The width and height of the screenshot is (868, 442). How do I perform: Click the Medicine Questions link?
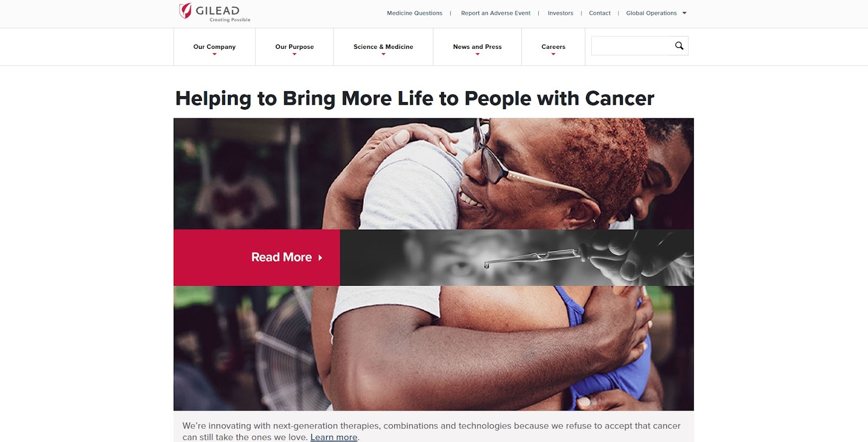coord(414,13)
